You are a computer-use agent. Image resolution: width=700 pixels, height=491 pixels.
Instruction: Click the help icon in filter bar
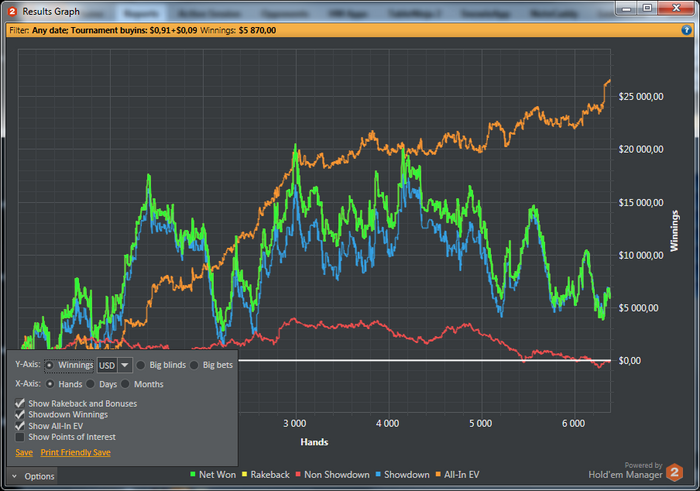(x=687, y=30)
